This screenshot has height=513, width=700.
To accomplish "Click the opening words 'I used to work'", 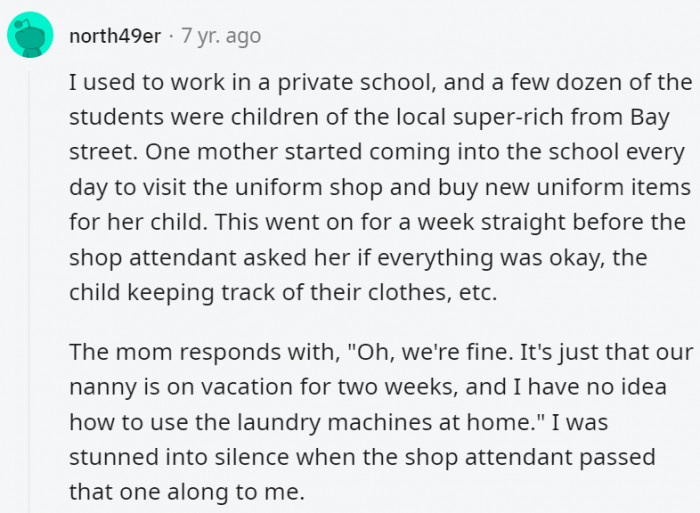I will tap(147, 83).
